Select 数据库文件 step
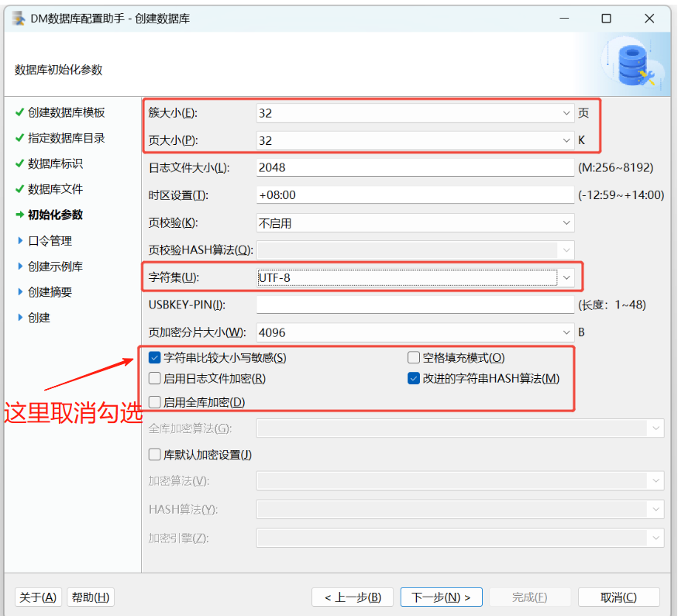This screenshot has width=678, height=616. [55, 189]
